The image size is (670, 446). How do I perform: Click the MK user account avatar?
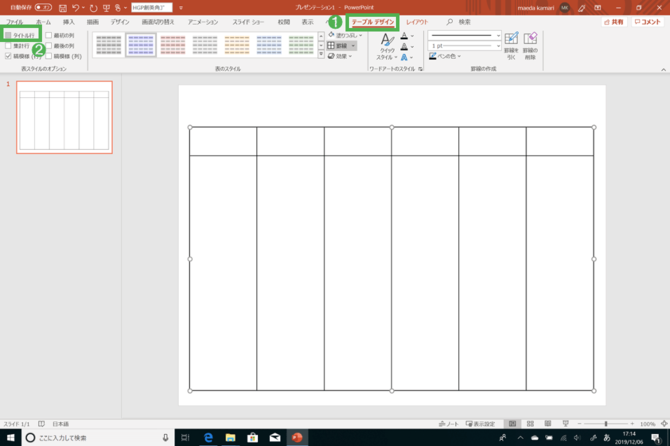564,8
